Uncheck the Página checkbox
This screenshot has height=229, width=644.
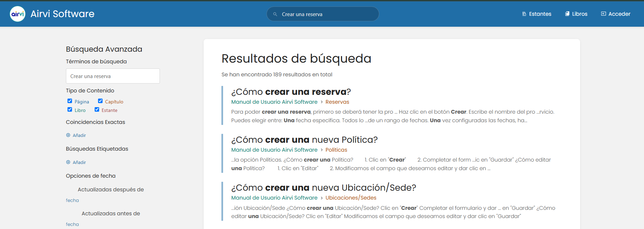[x=70, y=101]
